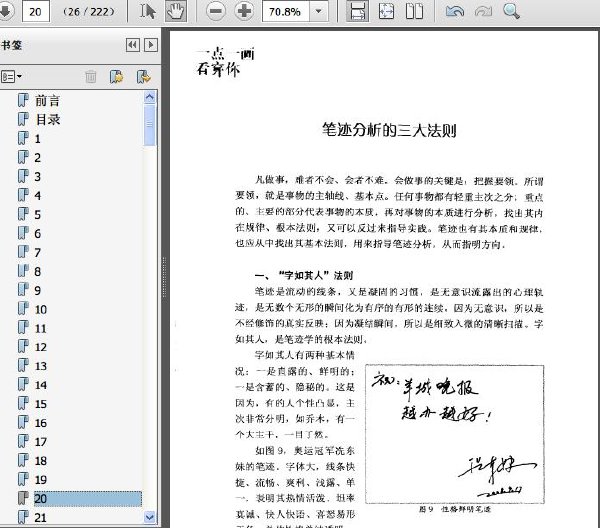Open the 目录 bookmark
Viewport: 600px width, 528px height.
click(47, 119)
